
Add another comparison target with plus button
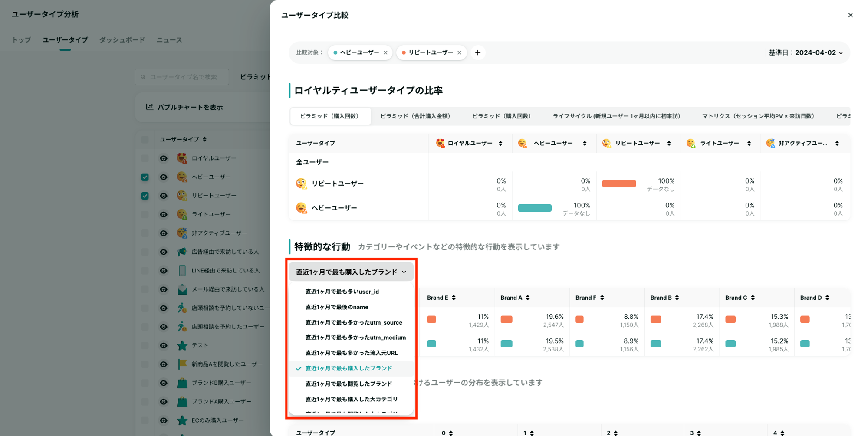coord(477,52)
